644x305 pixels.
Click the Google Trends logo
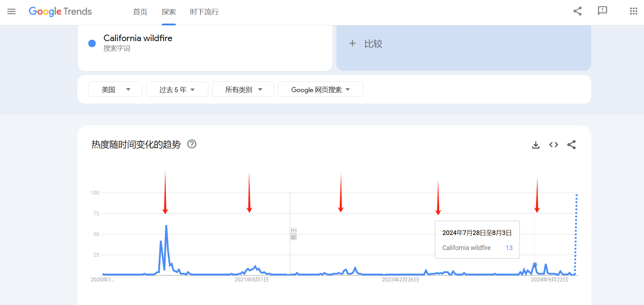coord(60,11)
